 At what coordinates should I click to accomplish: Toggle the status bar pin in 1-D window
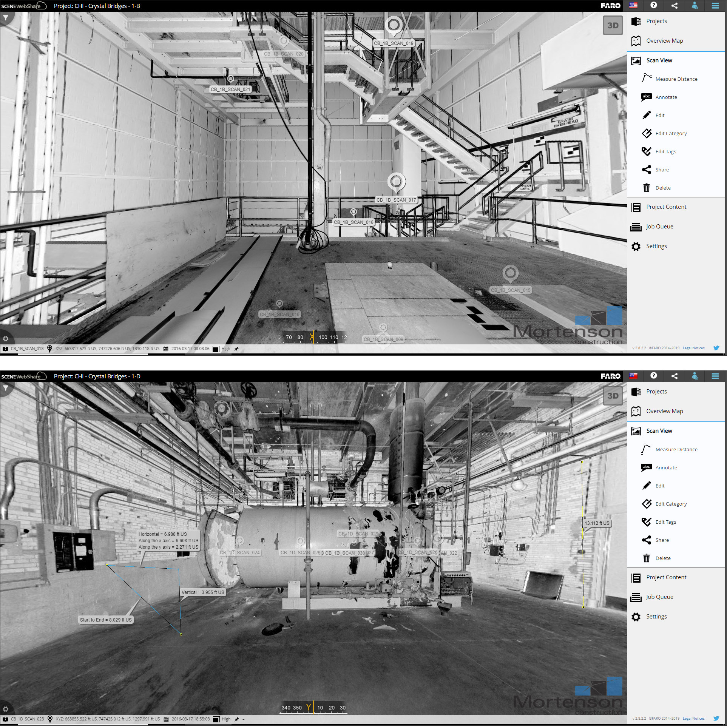pyautogui.click(x=236, y=719)
